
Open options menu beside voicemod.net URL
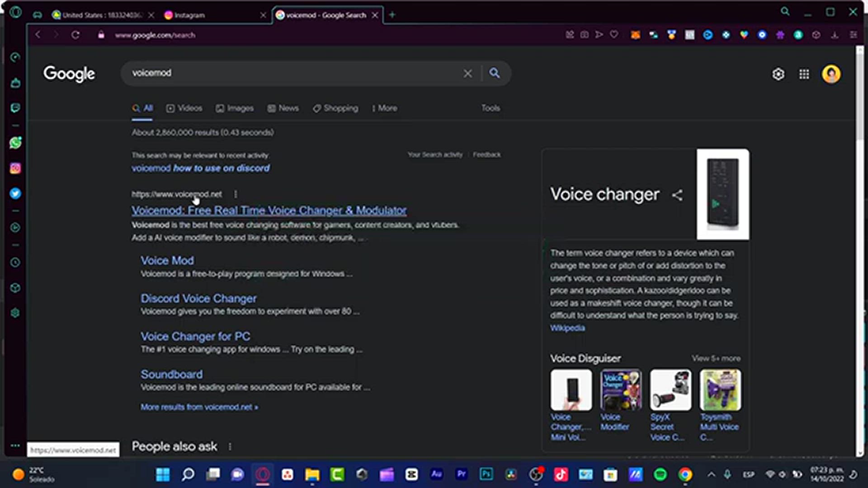point(236,194)
